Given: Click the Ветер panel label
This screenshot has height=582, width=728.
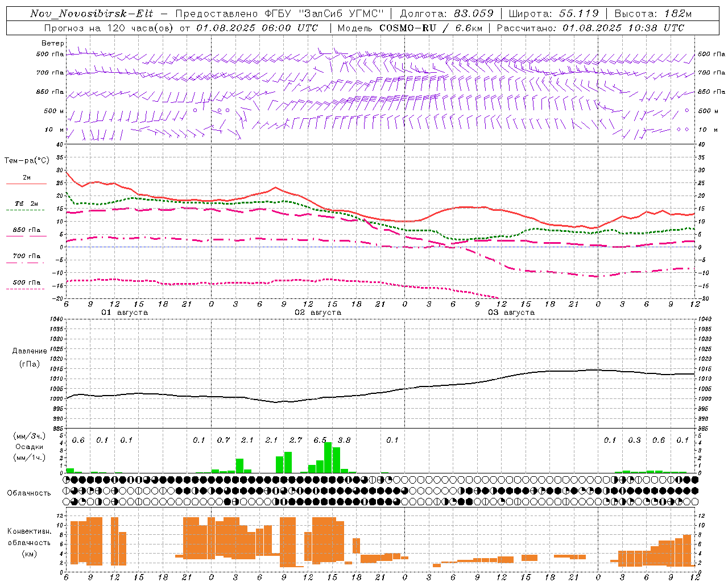Looking at the screenshot, I should tap(53, 43).
